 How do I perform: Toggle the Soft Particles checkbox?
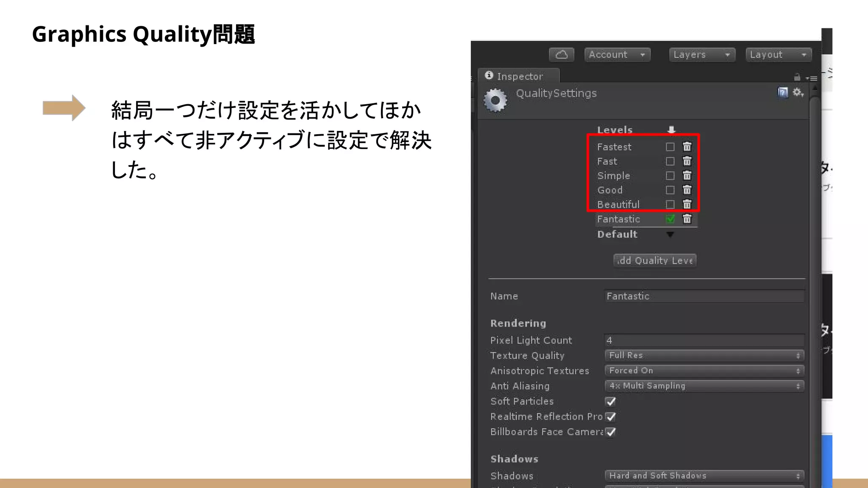click(x=611, y=401)
